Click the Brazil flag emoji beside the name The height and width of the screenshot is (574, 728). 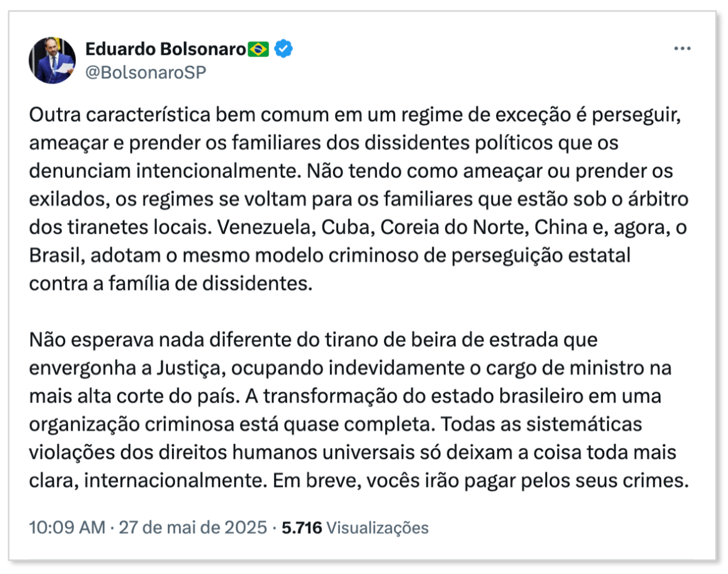[258, 49]
